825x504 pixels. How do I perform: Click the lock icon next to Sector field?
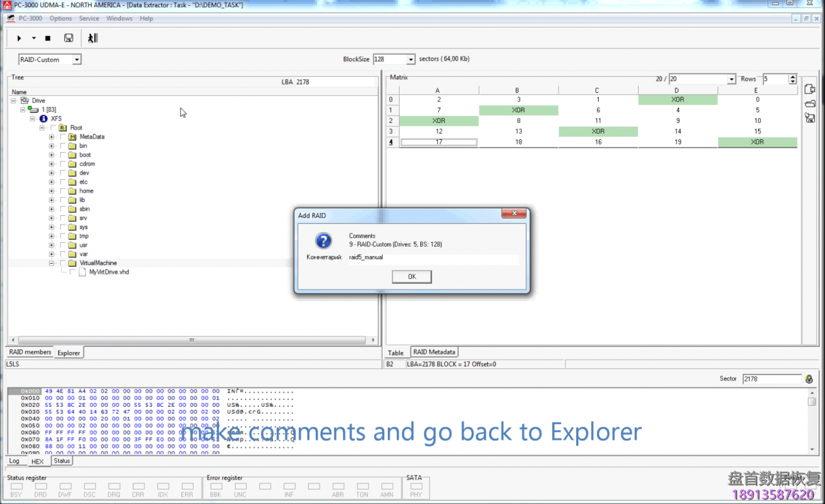tap(809, 379)
